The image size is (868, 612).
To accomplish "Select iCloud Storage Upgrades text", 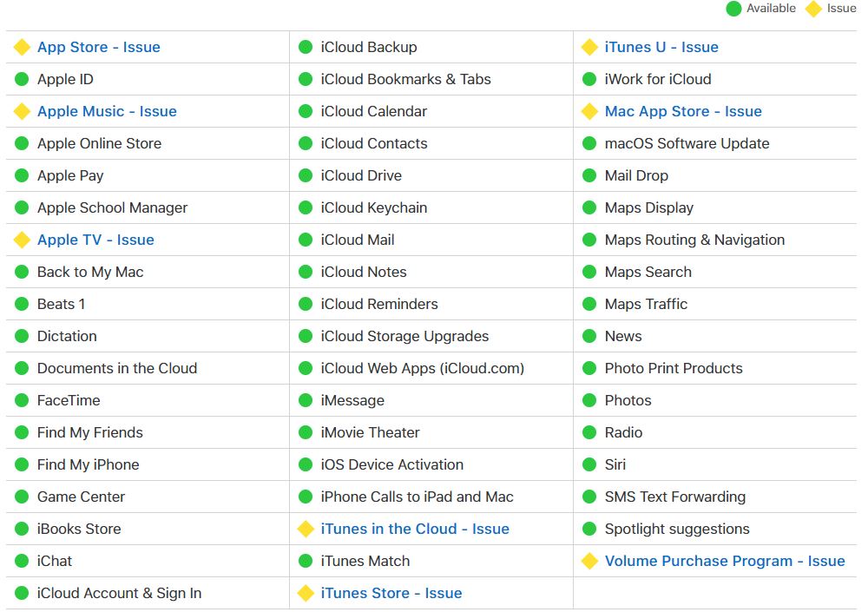I will (x=404, y=336).
